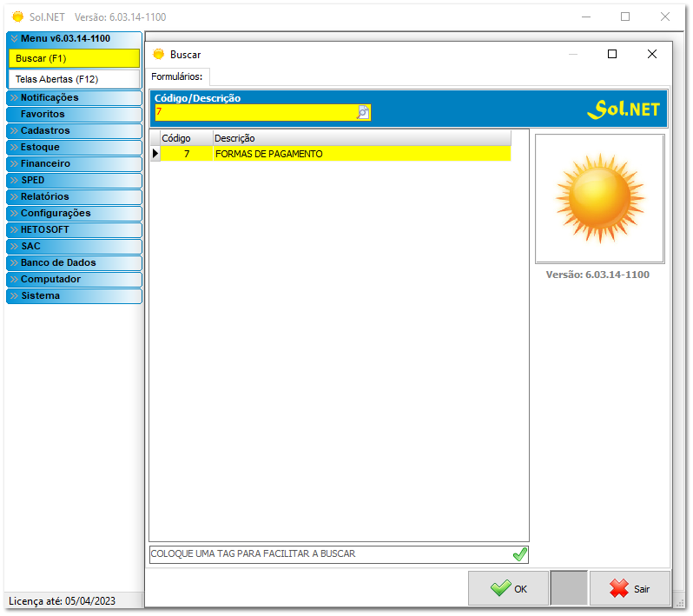Select Telas Abertas (F12) menu item
Image resolution: width=693 pixels, height=616 pixels.
tap(75, 79)
